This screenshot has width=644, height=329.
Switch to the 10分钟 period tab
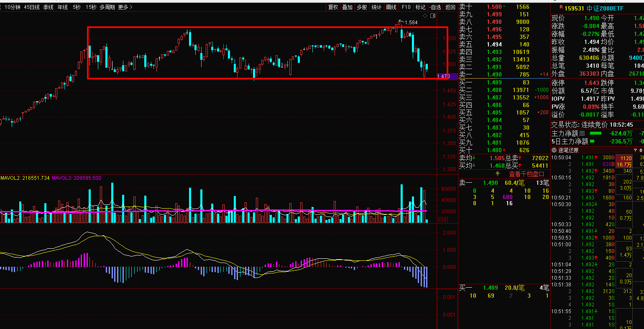point(12,7)
